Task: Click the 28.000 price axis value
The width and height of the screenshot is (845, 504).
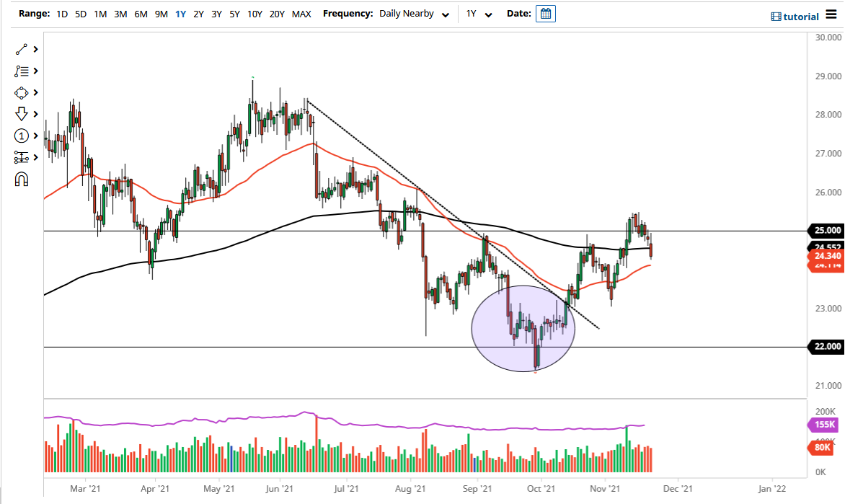Action: (x=828, y=114)
